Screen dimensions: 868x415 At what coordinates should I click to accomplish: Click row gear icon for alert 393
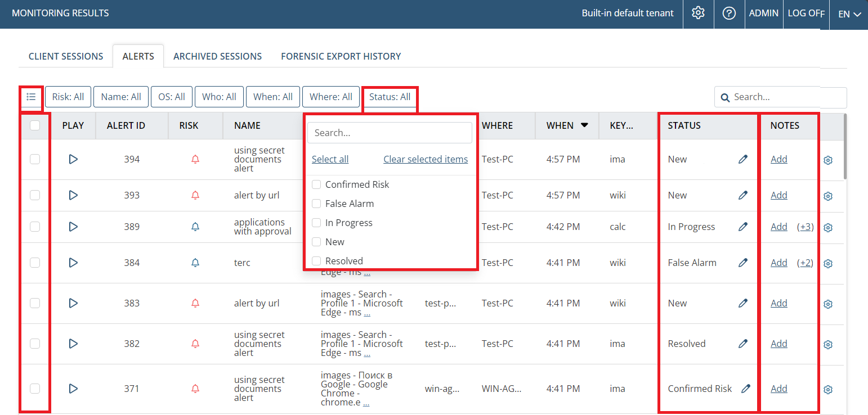[x=827, y=196]
